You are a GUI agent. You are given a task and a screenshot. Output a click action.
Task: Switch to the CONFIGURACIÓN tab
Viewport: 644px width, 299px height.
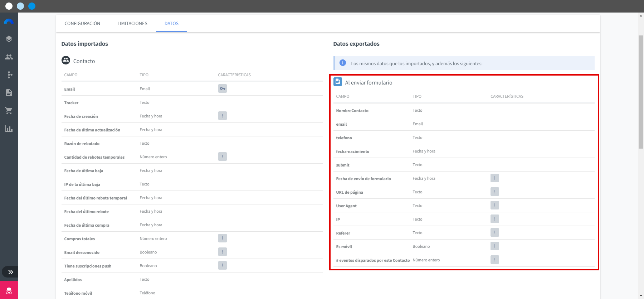tap(82, 23)
